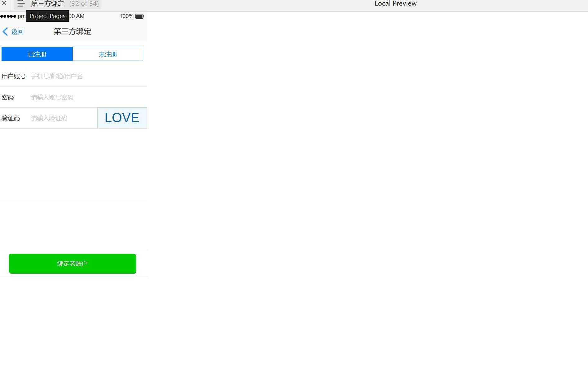Click the 第三方绑定 navigation bar heading
Image resolution: width=588 pixels, height=387 pixels.
click(72, 31)
